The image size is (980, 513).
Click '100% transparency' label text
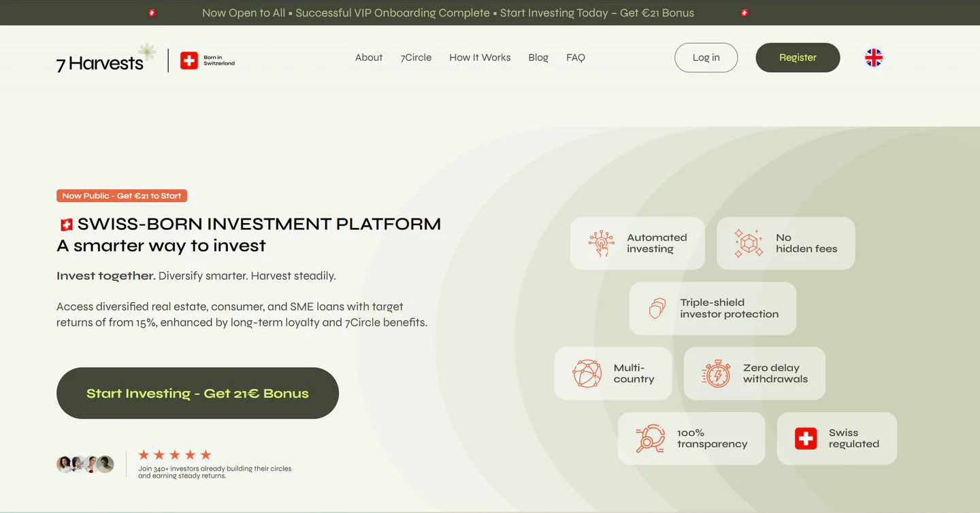coord(712,439)
